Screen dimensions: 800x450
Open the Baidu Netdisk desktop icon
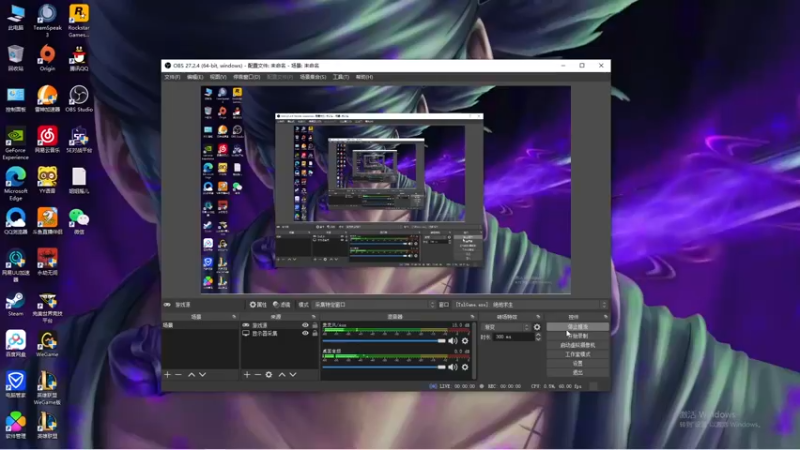click(x=16, y=344)
